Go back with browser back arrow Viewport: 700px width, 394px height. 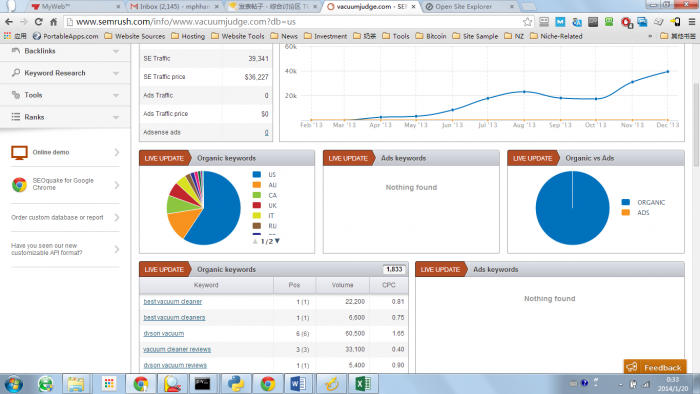coord(9,21)
